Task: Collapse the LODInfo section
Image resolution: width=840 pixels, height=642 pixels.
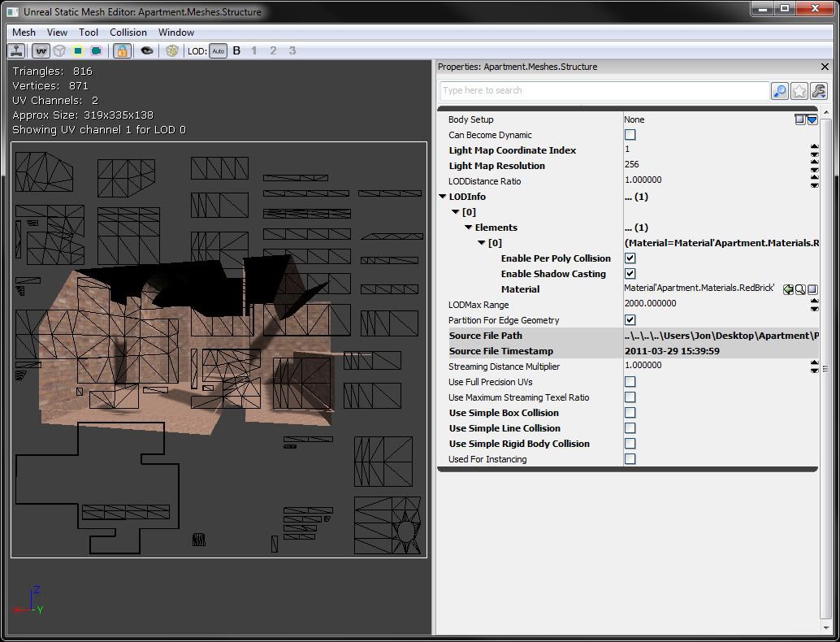Action: pyautogui.click(x=443, y=197)
